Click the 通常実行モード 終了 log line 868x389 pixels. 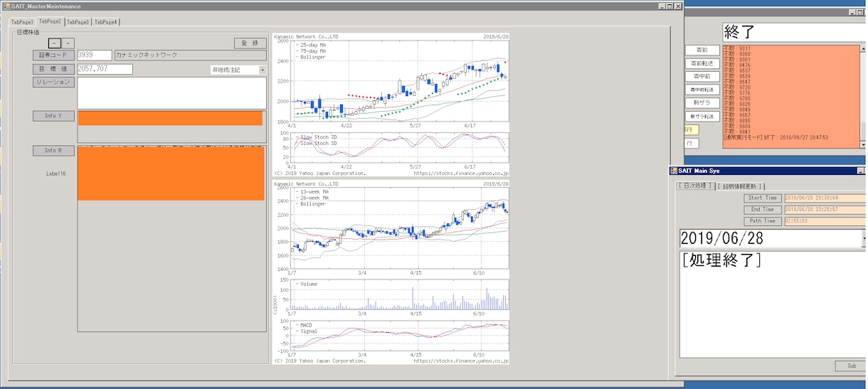[776, 137]
